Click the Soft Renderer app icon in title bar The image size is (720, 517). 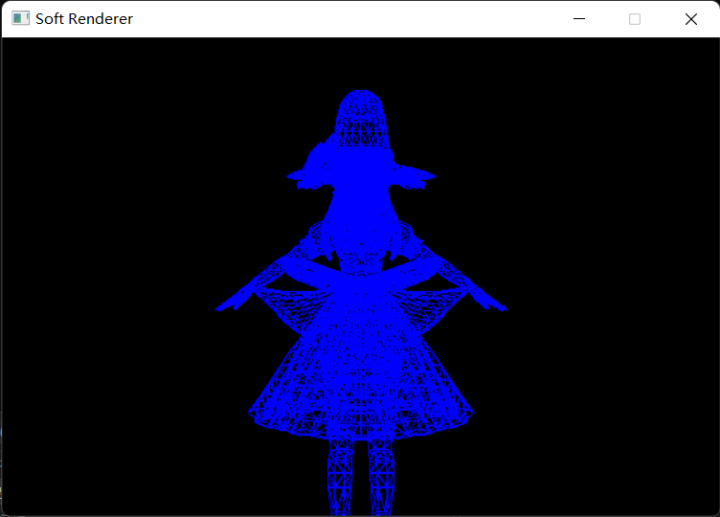(20, 18)
